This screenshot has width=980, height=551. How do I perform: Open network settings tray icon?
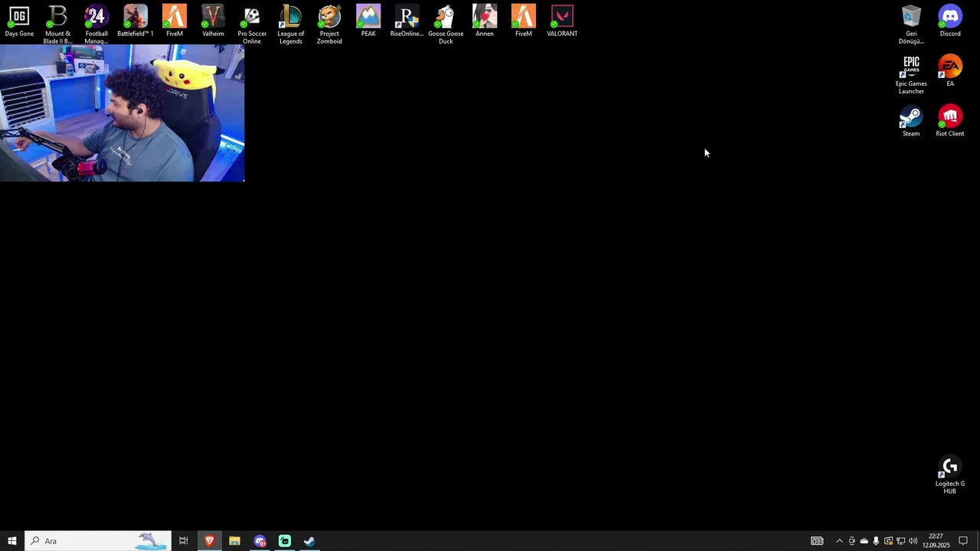point(900,541)
